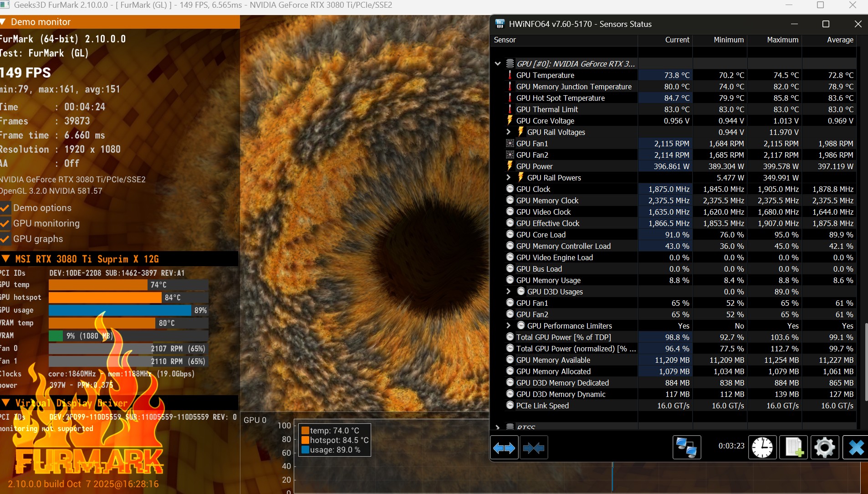868x494 pixels.
Task: Open HWiNFO sensor settings gear
Action: [825, 448]
